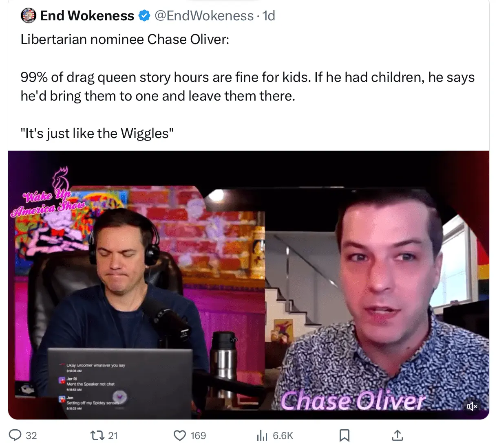
Task: Unmute the video using the speaker icon
Action: tap(472, 406)
